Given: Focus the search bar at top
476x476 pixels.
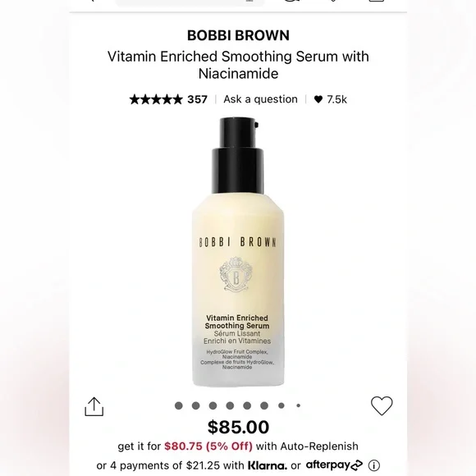Looking at the screenshot, I should pyautogui.click(x=190, y=2).
